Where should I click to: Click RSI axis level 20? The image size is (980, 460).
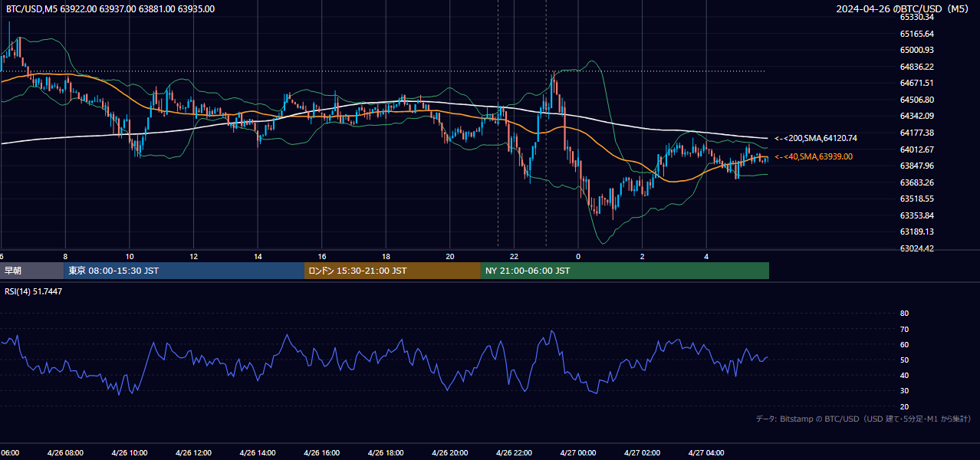coord(904,406)
